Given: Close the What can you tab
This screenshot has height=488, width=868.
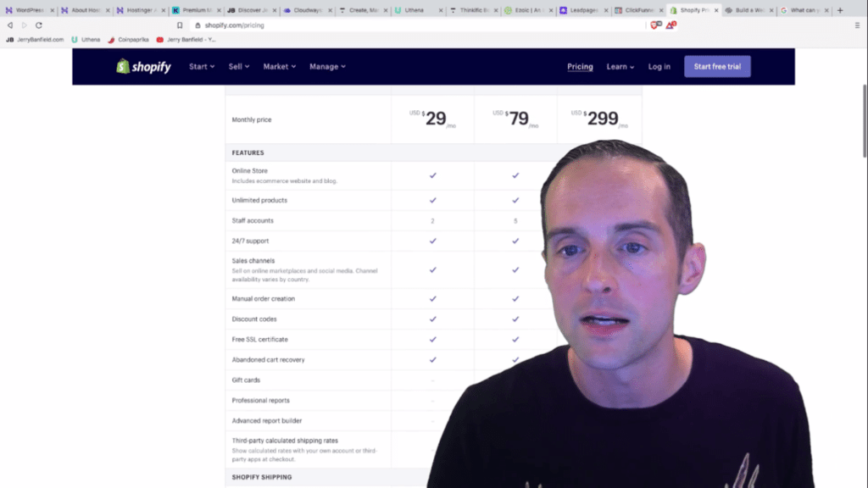Looking at the screenshot, I should tap(826, 10).
